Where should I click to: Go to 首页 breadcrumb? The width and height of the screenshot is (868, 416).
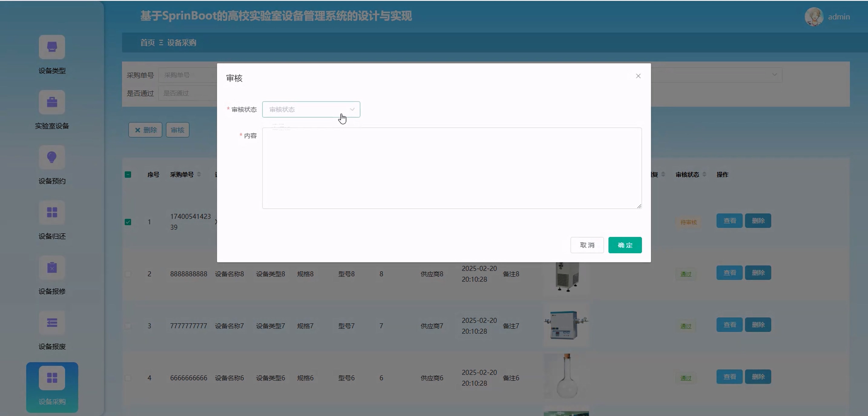click(x=147, y=43)
